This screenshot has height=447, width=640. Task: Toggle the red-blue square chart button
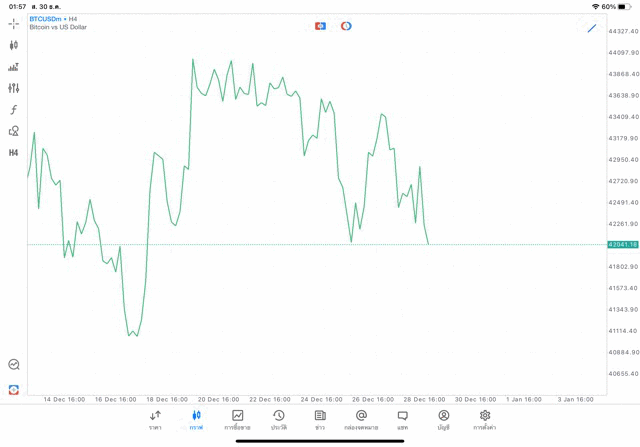point(320,26)
